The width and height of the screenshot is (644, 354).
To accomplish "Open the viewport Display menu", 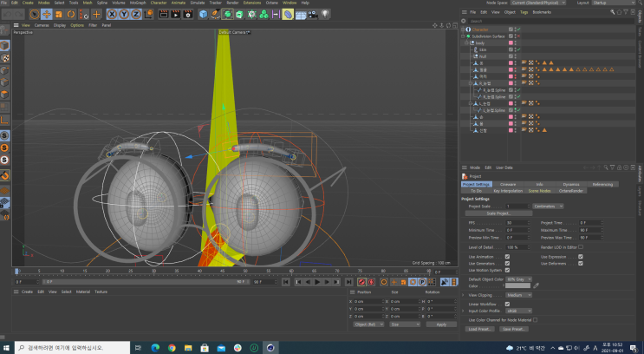I will point(60,25).
